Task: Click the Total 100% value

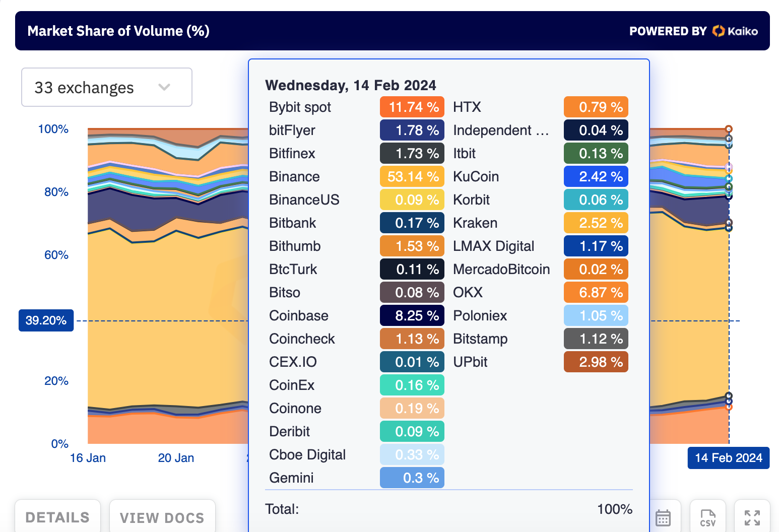Action: click(x=614, y=509)
